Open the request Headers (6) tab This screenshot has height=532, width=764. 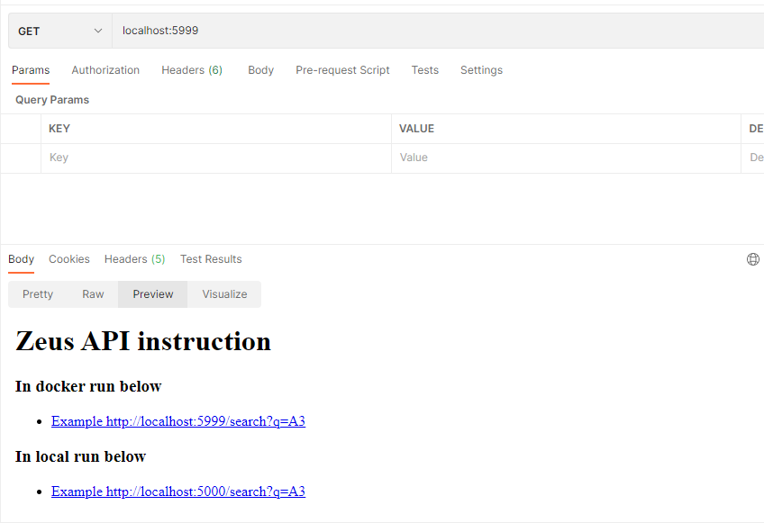click(192, 70)
